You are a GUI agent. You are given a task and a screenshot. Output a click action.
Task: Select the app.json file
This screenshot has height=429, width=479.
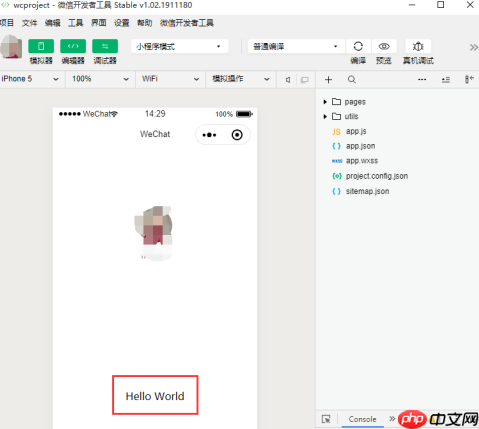[360, 146]
